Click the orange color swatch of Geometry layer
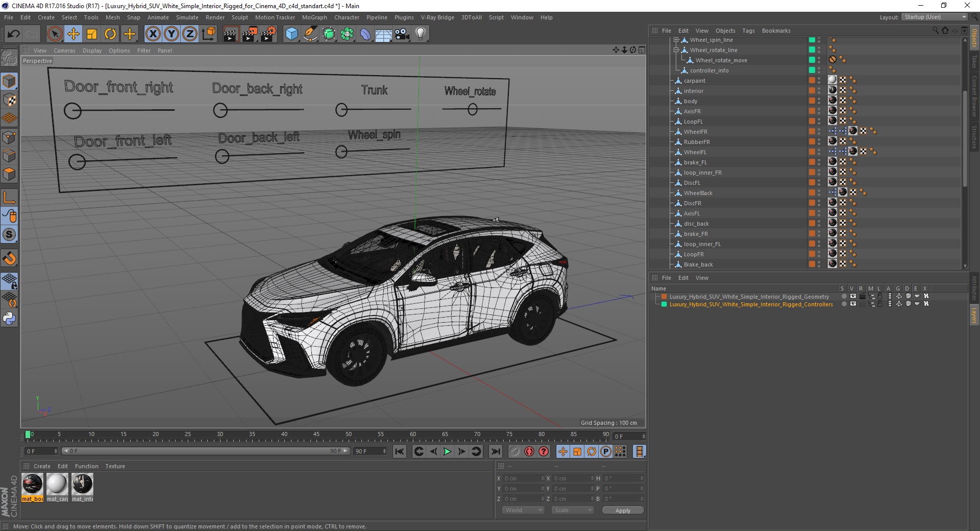The width and height of the screenshot is (980, 531). pos(664,296)
